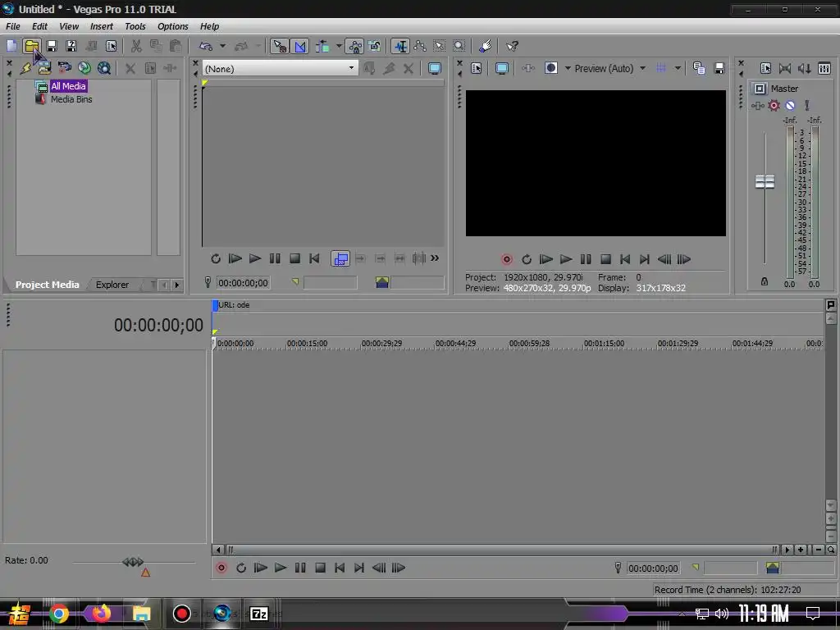The image size is (840, 630).
Task: Toggle Automatic Crossfades in the main toolbar
Action: tap(300, 46)
